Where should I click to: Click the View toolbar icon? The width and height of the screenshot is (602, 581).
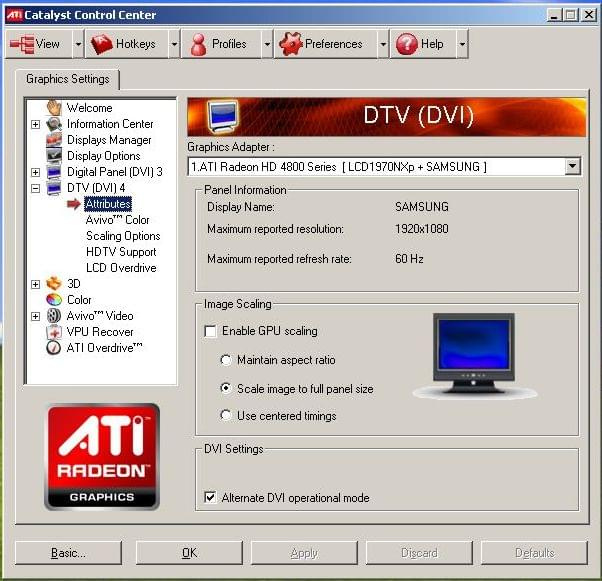[22, 44]
